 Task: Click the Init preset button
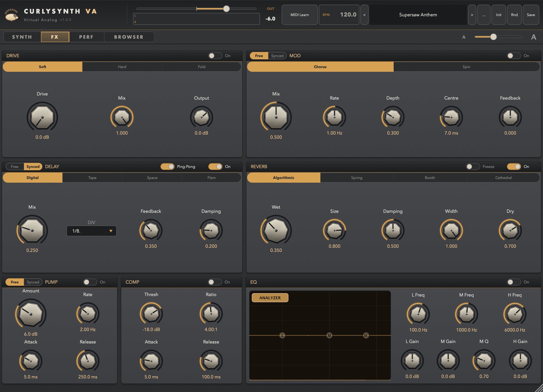[x=499, y=15]
